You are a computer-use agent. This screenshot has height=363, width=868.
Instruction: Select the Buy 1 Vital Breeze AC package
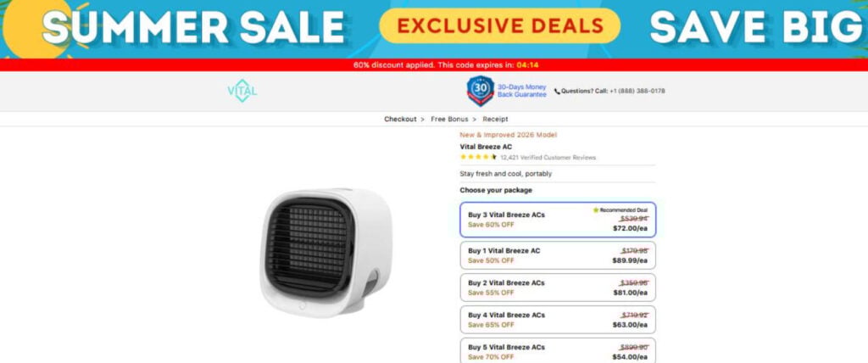click(558, 255)
